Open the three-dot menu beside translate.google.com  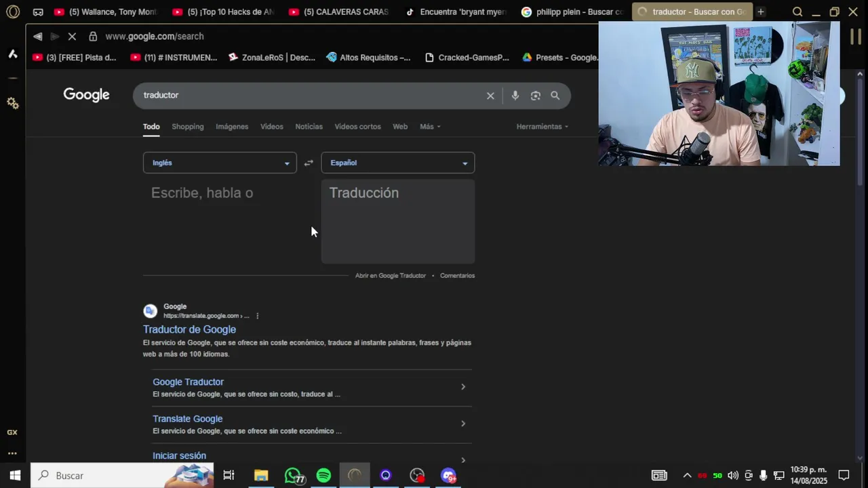pyautogui.click(x=257, y=316)
